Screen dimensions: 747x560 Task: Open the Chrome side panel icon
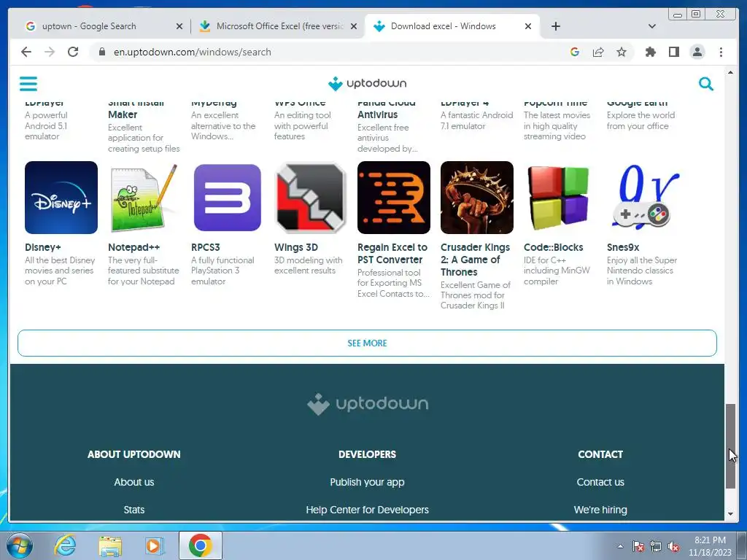[673, 52]
